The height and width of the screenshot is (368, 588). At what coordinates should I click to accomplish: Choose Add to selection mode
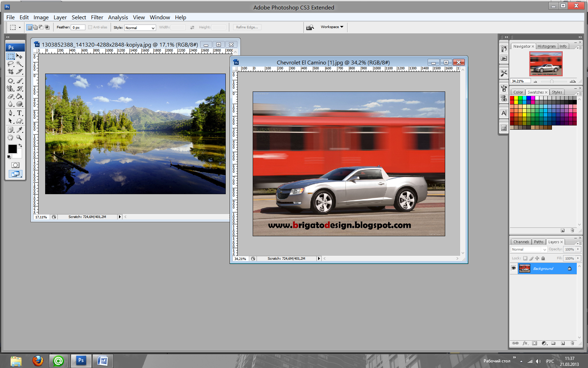(x=35, y=27)
